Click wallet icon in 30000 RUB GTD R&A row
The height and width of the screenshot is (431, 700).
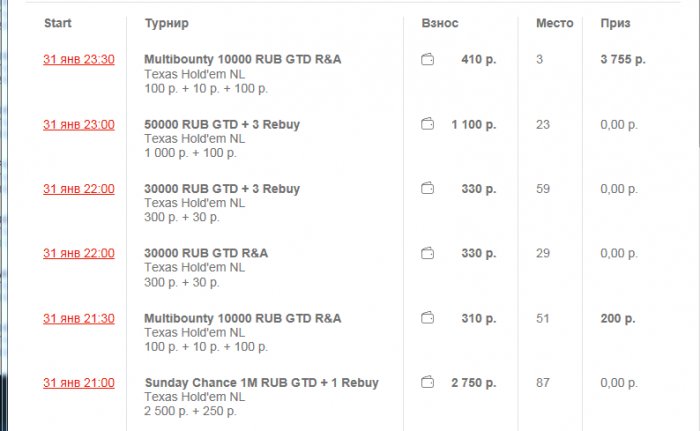428,254
